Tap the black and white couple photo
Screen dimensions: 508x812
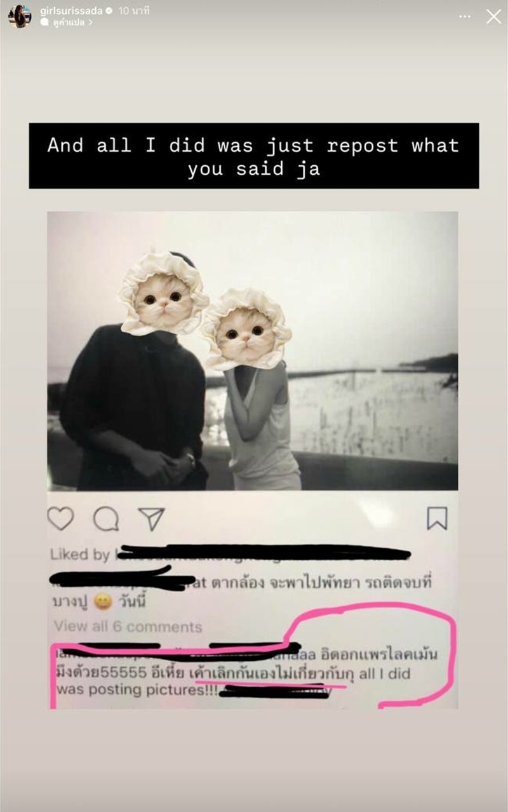tap(252, 351)
